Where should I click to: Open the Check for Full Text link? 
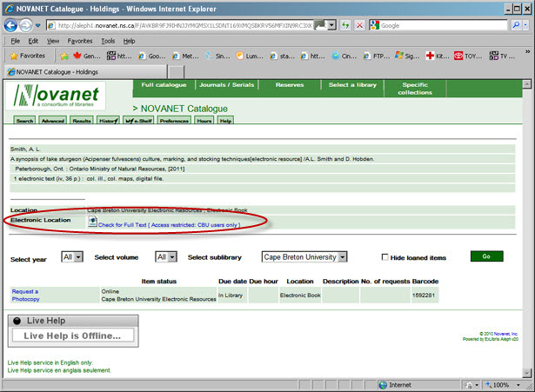[169, 224]
